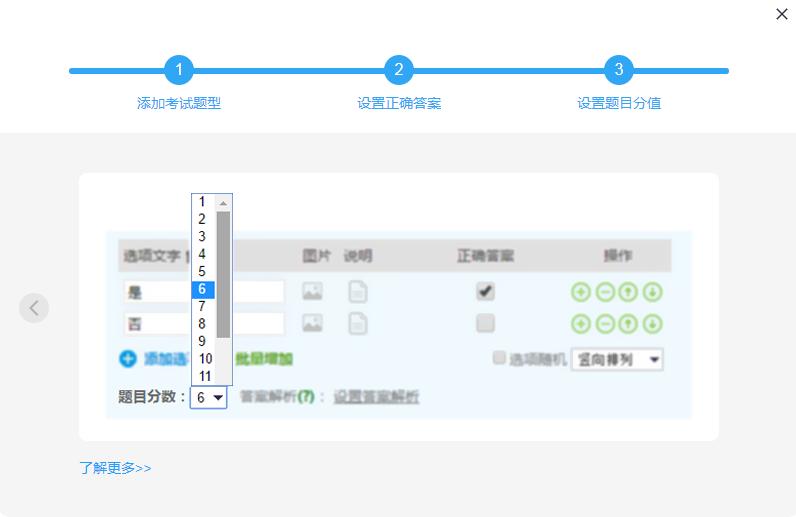Uncheck correct answer for option 是
Screen dimensions: 796x517
coord(485,292)
